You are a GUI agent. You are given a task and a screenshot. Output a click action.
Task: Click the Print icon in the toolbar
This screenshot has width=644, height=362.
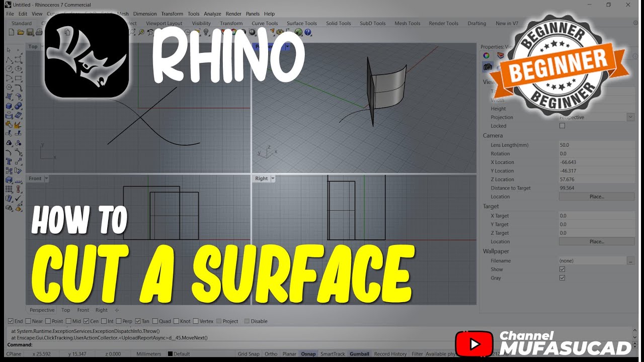[x=39, y=32]
